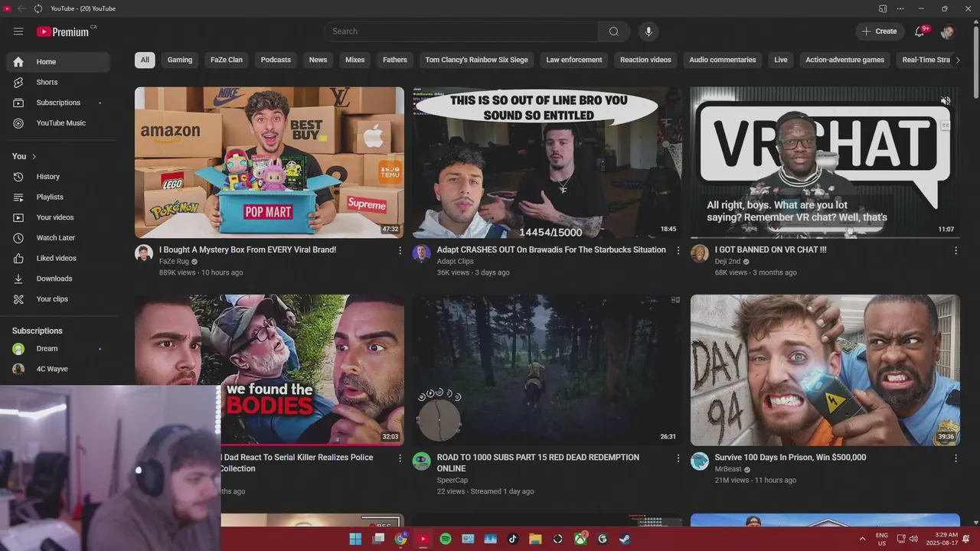Select the All filter chip
This screenshot has width=980, height=551.
[145, 60]
